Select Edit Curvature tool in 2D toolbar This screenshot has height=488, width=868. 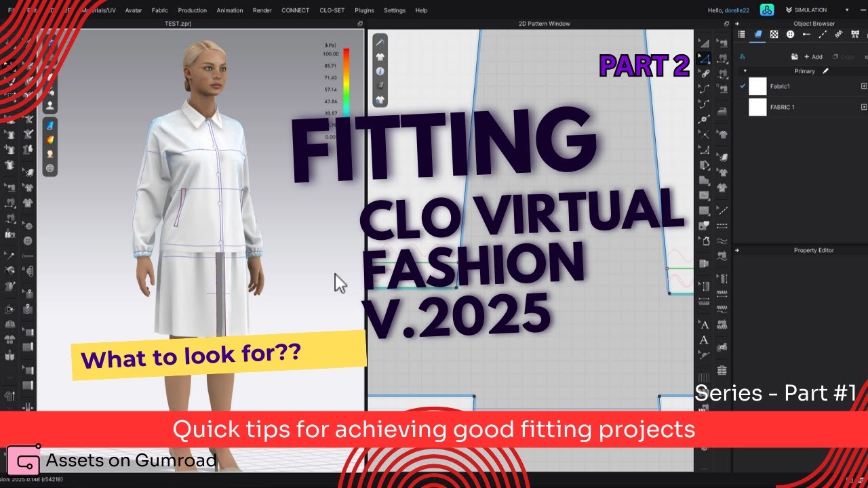[x=704, y=89]
